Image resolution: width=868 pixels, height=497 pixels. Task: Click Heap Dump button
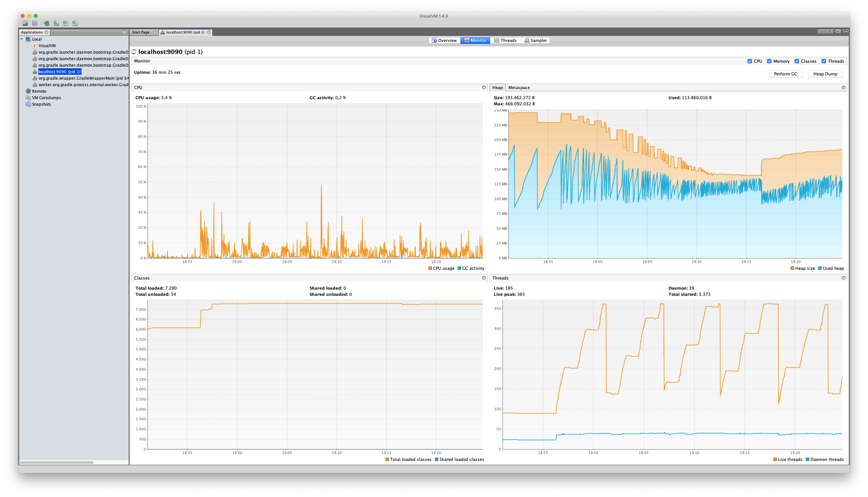pos(825,73)
